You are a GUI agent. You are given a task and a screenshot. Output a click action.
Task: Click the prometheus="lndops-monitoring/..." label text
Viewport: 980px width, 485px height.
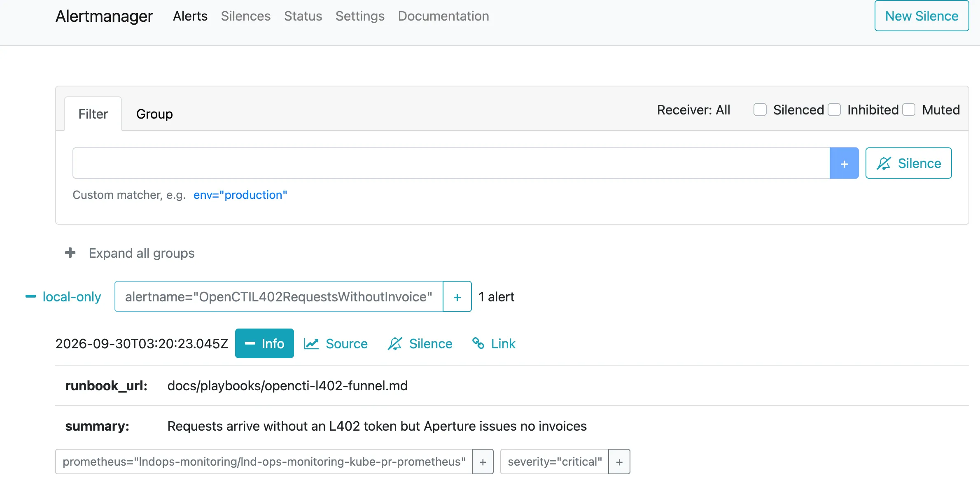point(264,462)
